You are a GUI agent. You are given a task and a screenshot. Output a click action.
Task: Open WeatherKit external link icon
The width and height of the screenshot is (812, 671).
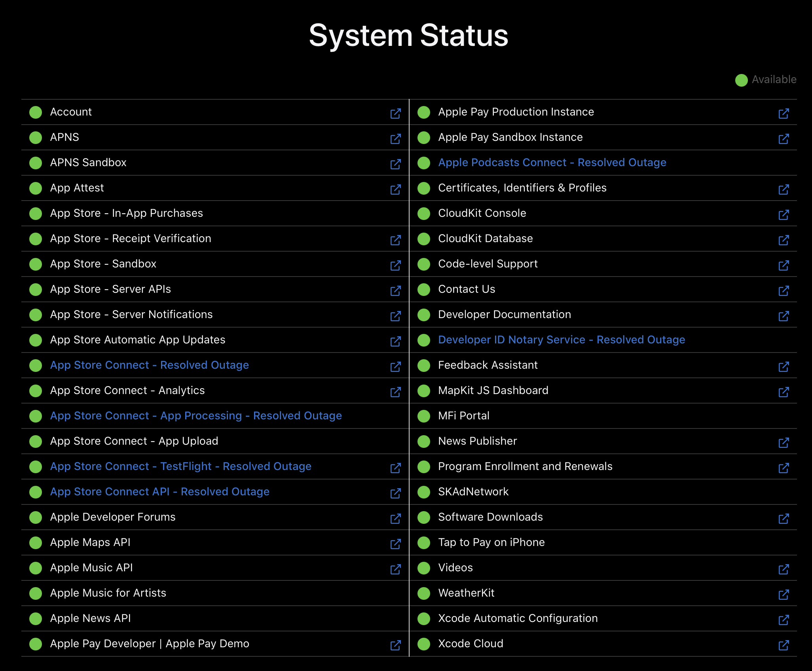(784, 595)
